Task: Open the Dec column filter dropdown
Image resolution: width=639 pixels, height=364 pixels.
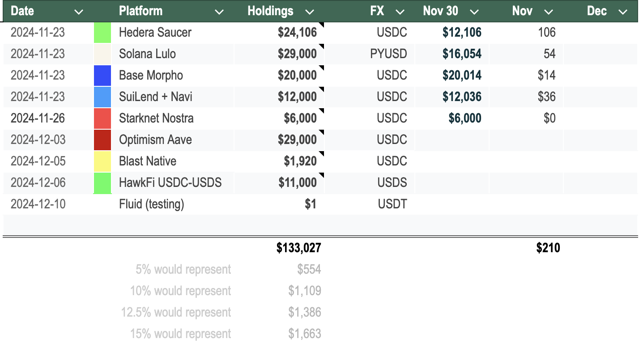Action: pos(622,12)
